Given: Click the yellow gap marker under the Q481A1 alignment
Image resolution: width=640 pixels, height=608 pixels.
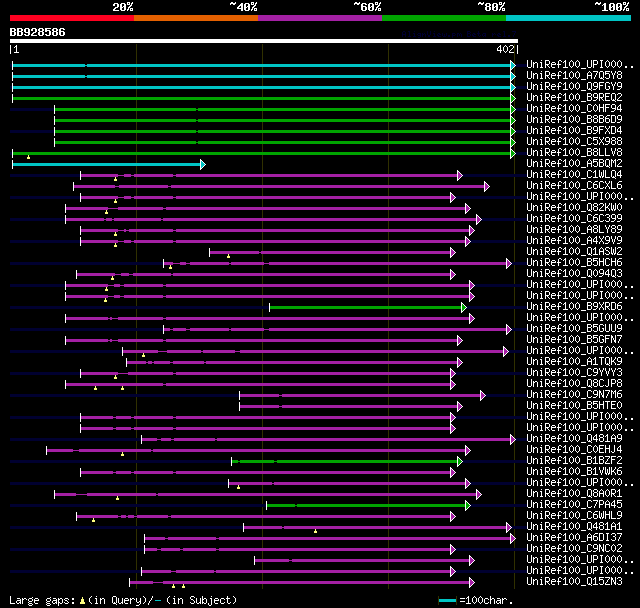Looking at the screenshot, I should [x=316, y=531].
